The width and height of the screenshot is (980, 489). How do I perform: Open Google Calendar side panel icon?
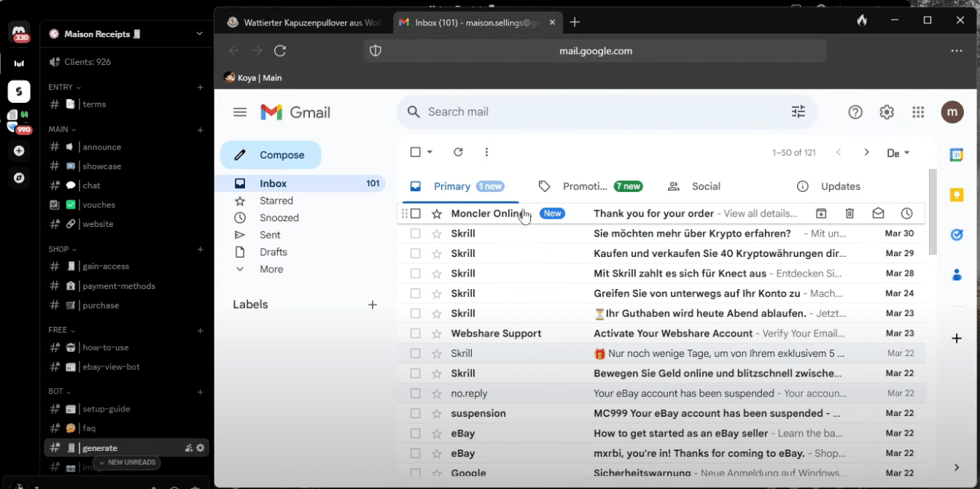[957, 155]
